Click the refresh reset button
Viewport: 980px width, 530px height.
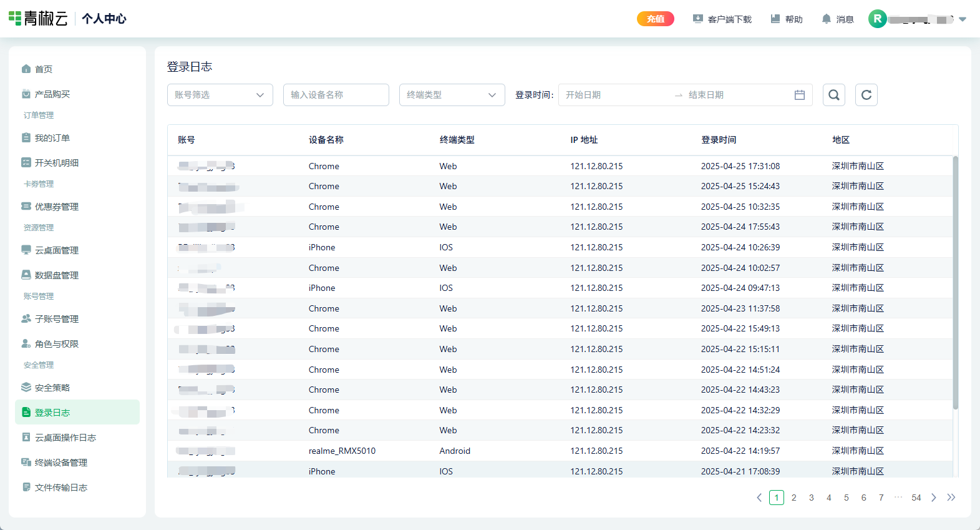[x=866, y=95]
